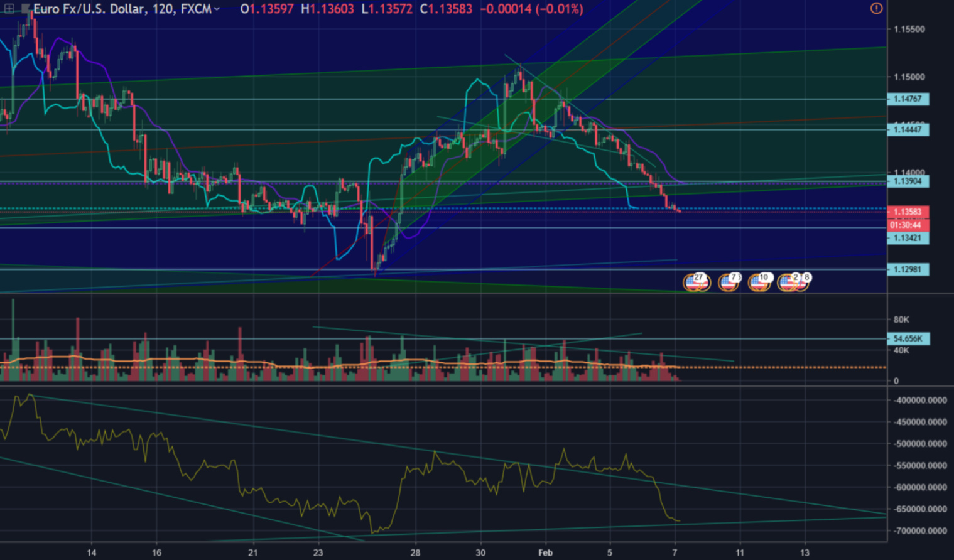Click the low price value L1.13572
The width and height of the screenshot is (954, 560).
pos(387,9)
